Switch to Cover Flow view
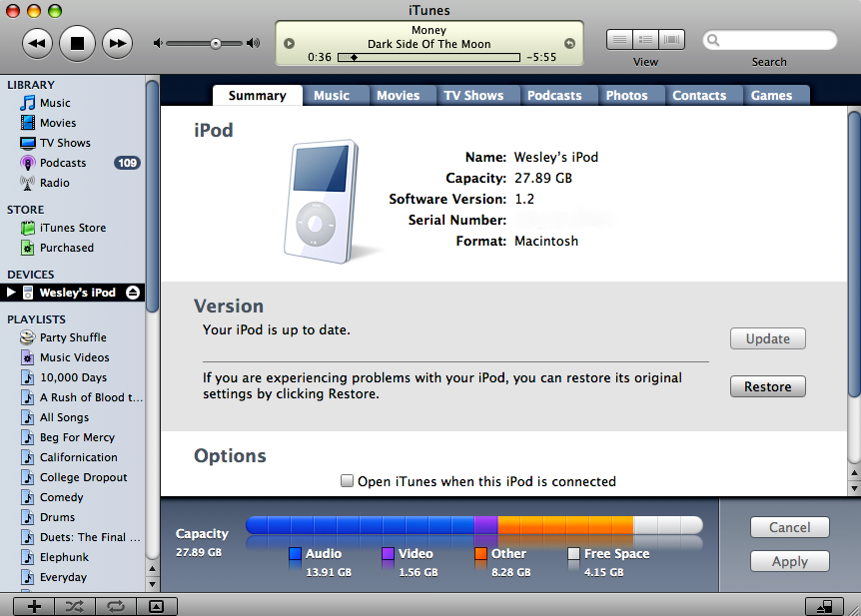This screenshot has width=861, height=616. tap(671, 40)
